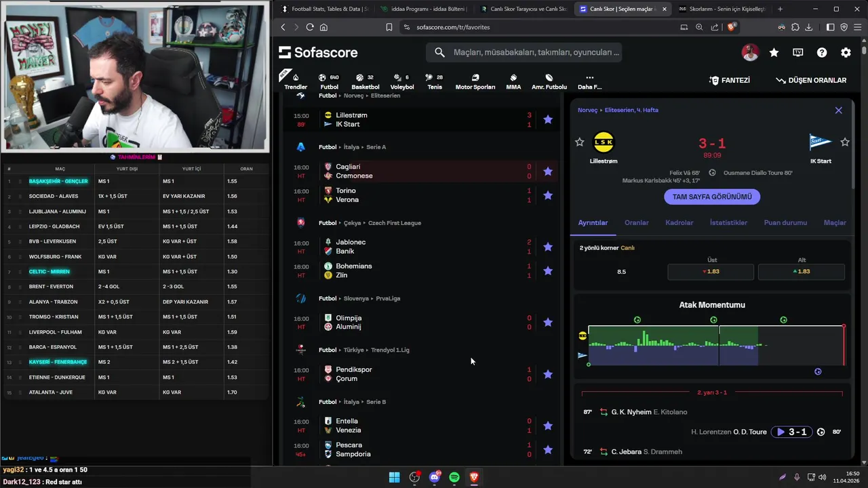This screenshot has height=488, width=868.
Task: Open the DÜŞEN ORANLAR link
Action: 811,80
